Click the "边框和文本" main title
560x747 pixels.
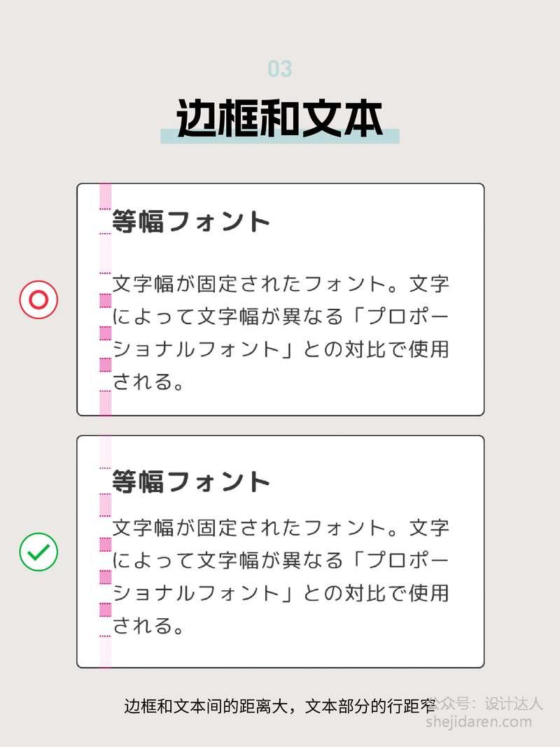[279, 117]
